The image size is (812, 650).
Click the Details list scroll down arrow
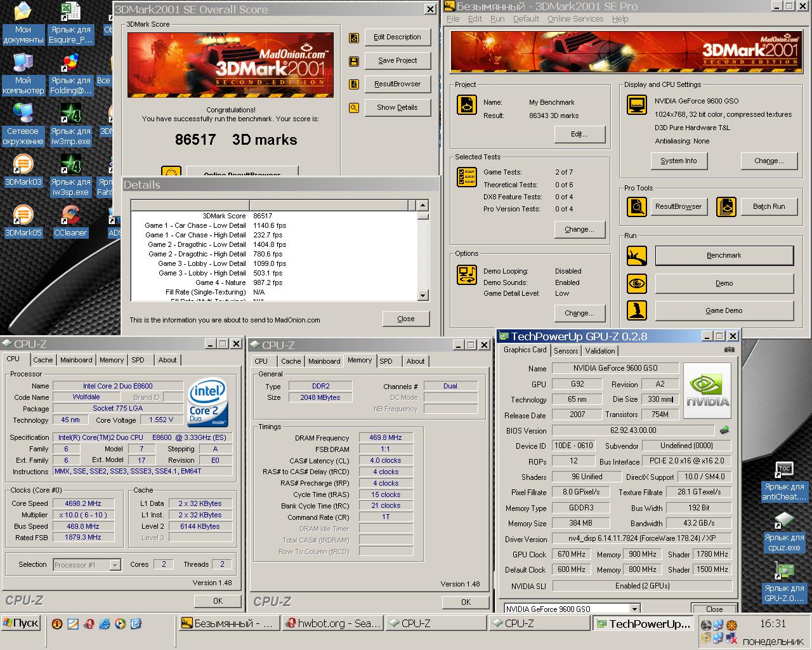[x=423, y=295]
